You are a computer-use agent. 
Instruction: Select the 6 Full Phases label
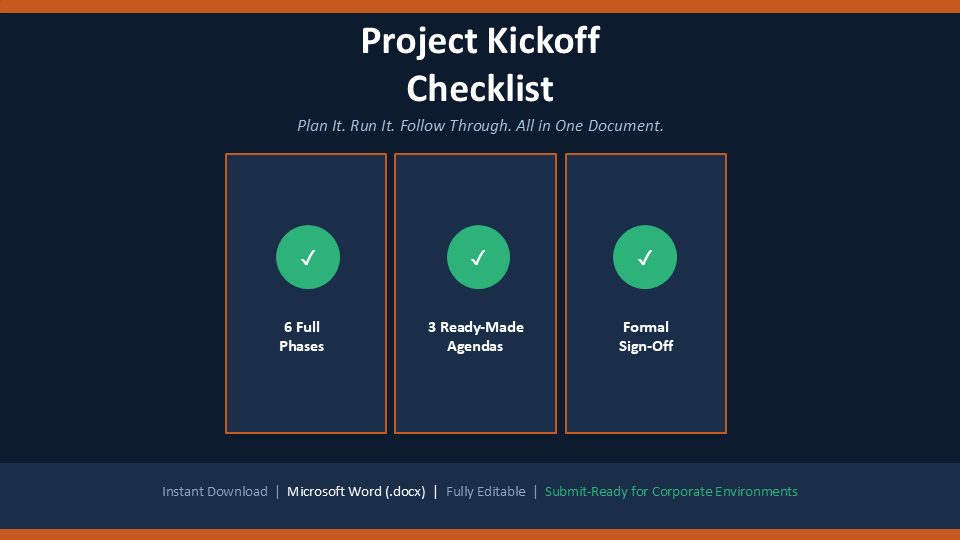click(301, 337)
